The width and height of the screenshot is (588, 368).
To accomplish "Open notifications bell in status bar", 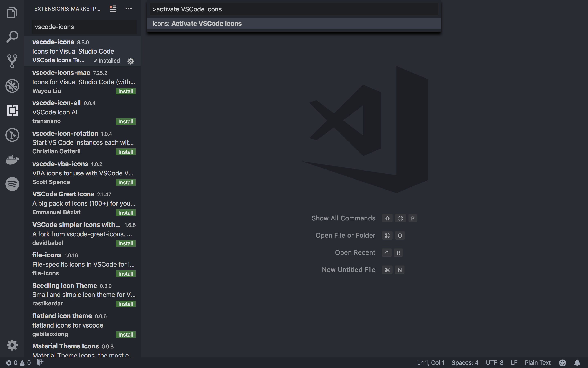I will [577, 363].
